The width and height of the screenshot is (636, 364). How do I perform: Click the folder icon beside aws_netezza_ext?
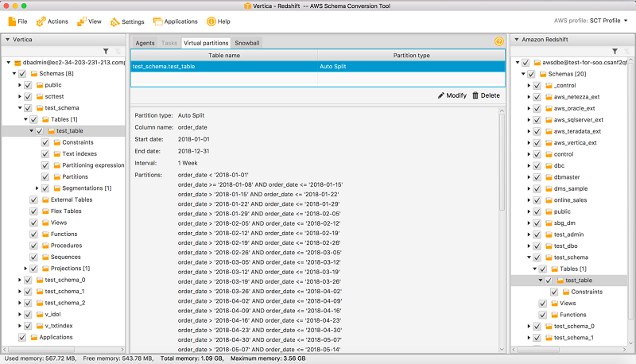coord(549,97)
